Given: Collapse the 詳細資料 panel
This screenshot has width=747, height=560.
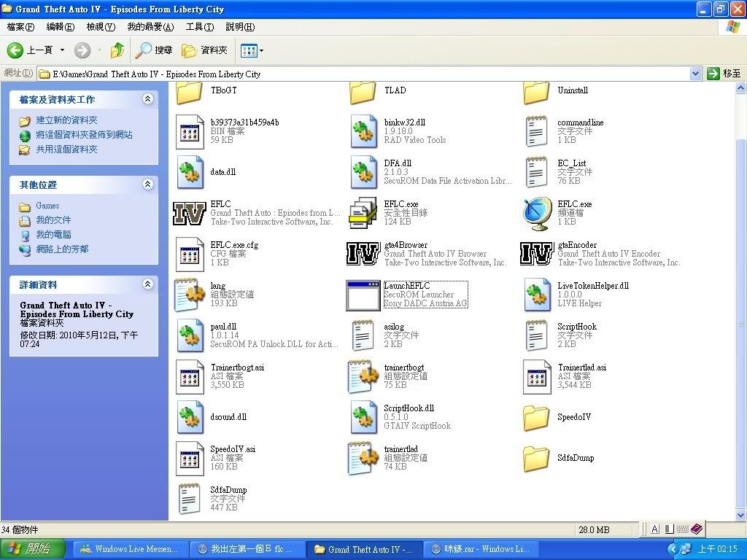Looking at the screenshot, I should (x=148, y=284).
